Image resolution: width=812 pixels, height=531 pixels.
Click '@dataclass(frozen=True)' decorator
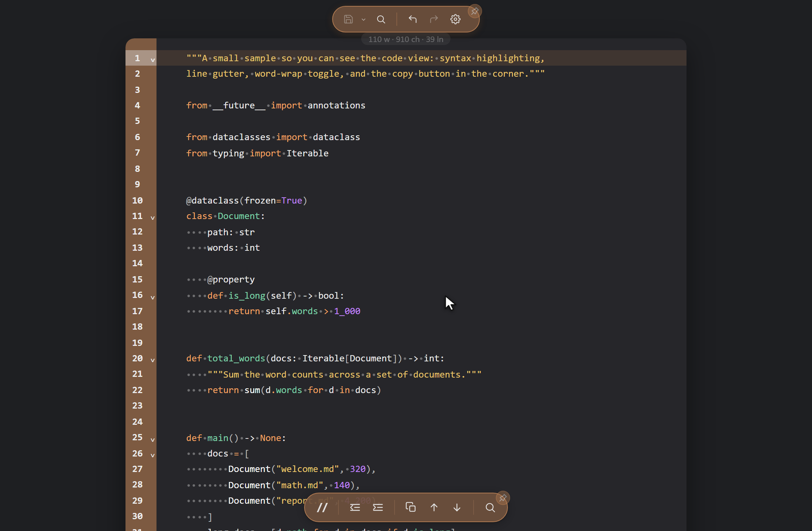tap(247, 201)
